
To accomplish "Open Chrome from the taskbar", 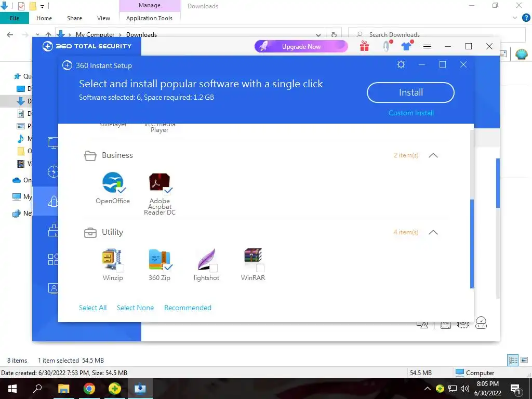I will click(x=89, y=389).
